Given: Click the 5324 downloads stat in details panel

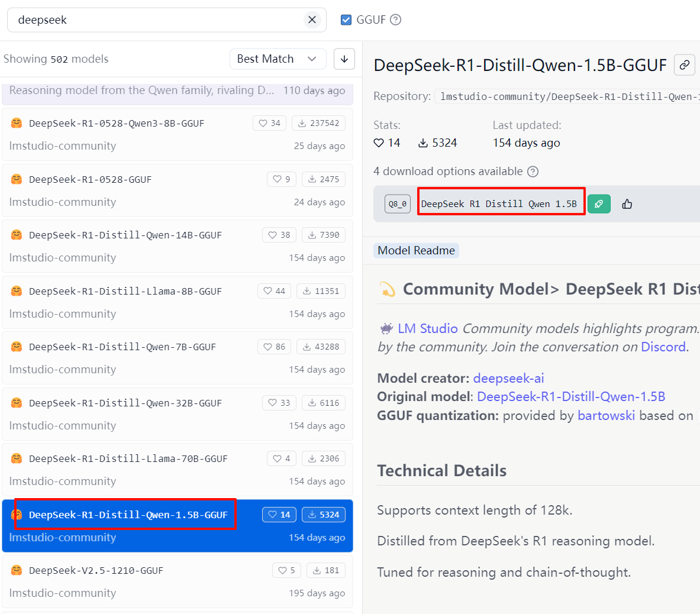Looking at the screenshot, I should [437, 143].
